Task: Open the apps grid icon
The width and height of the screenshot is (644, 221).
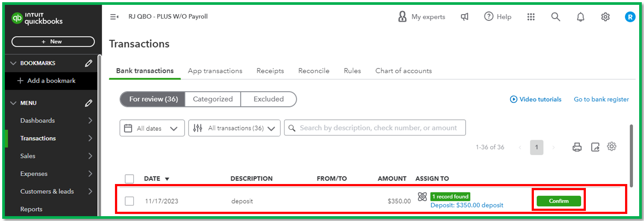Action: pyautogui.click(x=531, y=17)
